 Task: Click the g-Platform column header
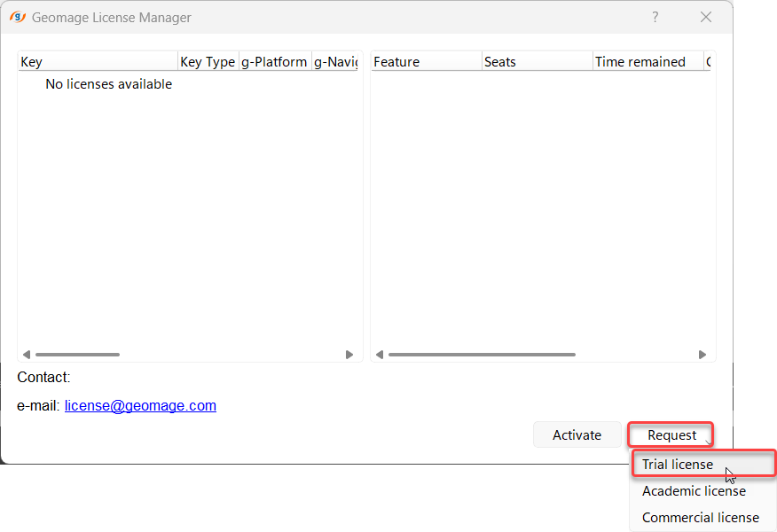[x=275, y=62]
